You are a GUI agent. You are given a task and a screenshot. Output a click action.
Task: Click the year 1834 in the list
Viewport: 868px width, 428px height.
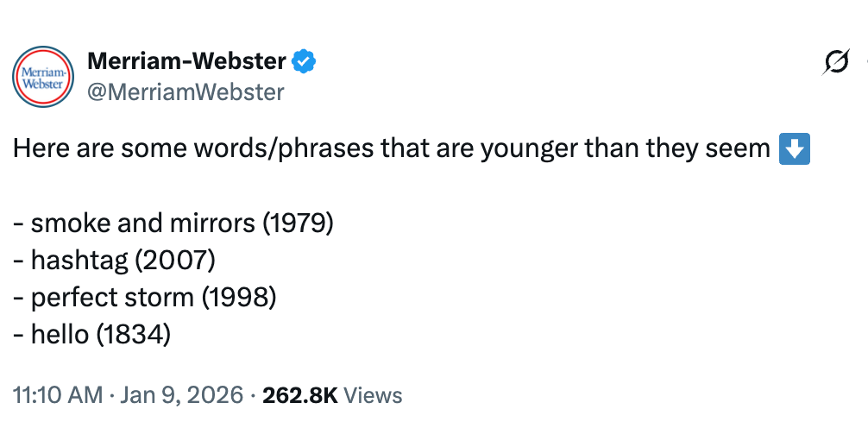coord(133,334)
